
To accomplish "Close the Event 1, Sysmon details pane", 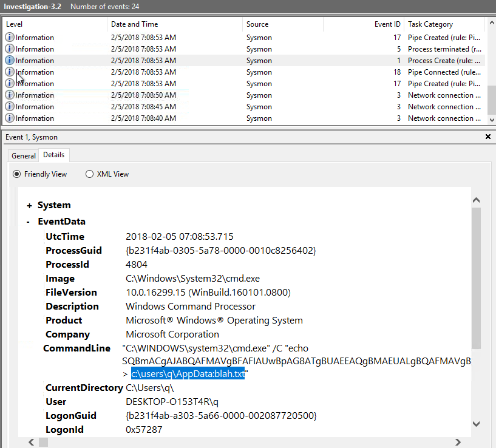I will pos(488,137).
